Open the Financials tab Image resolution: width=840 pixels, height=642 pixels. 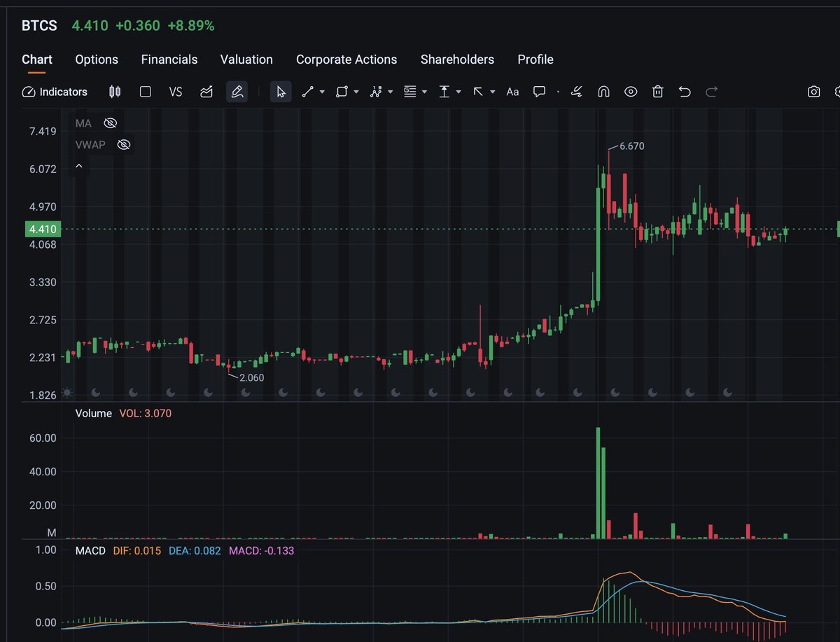point(169,60)
